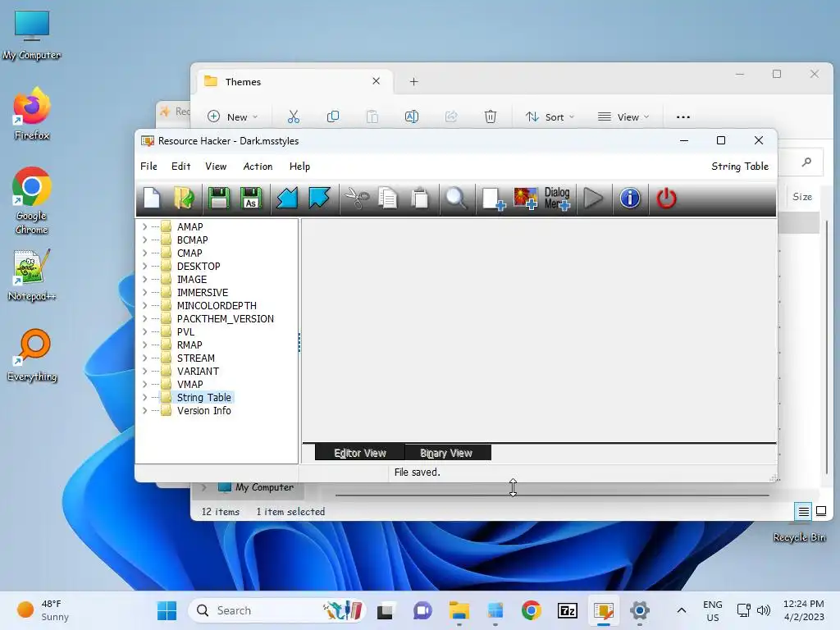Viewport: 840px width, 630px height.
Task: Click Cut icon in Themes window toolbar
Action: point(294,116)
